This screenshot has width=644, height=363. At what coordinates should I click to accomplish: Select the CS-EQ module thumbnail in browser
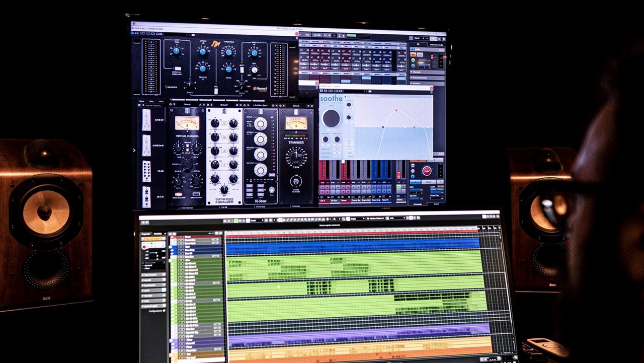point(146,171)
